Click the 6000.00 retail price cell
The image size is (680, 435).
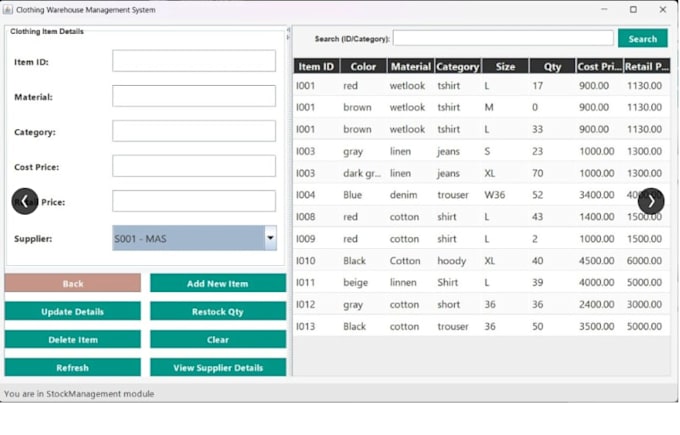647,260
